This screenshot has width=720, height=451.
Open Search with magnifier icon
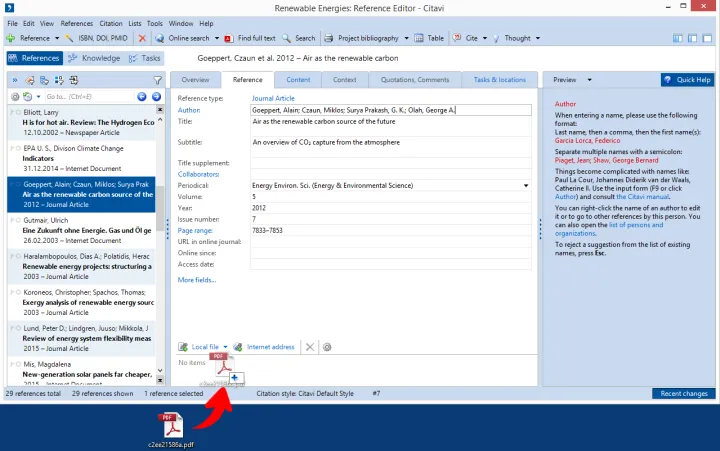[287, 38]
